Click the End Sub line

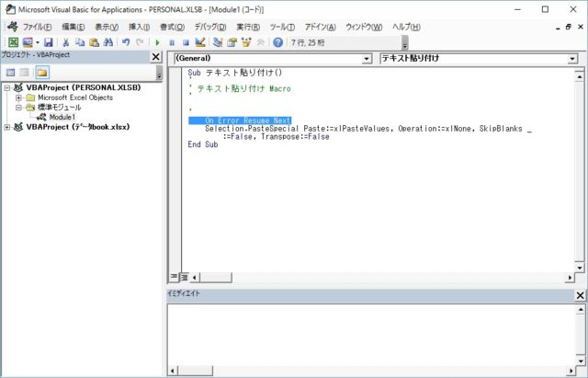click(x=203, y=144)
